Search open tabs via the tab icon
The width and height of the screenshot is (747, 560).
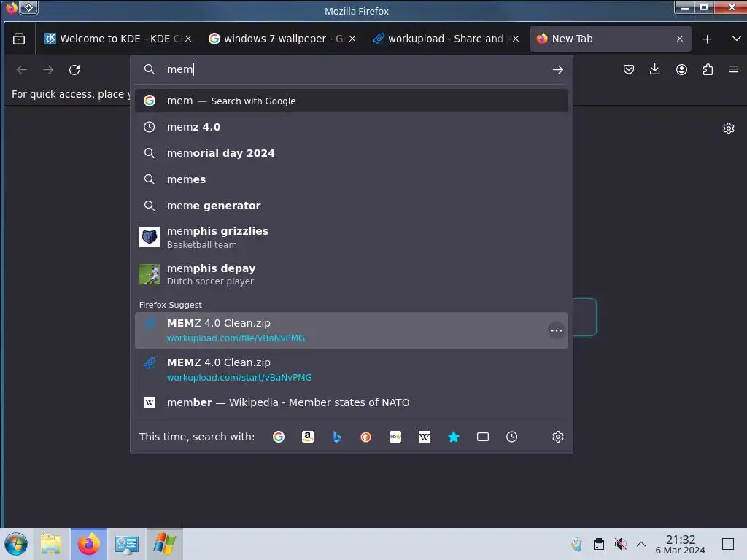click(x=483, y=437)
